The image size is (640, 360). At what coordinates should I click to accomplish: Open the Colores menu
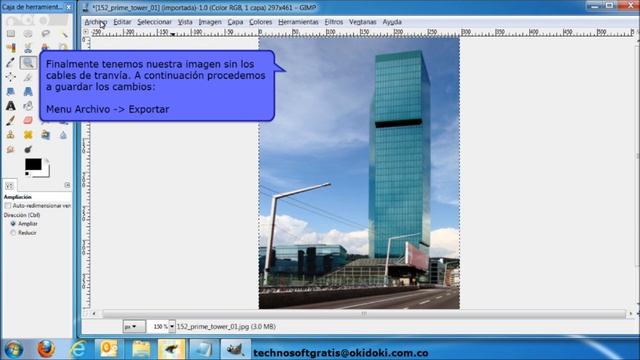point(260,22)
